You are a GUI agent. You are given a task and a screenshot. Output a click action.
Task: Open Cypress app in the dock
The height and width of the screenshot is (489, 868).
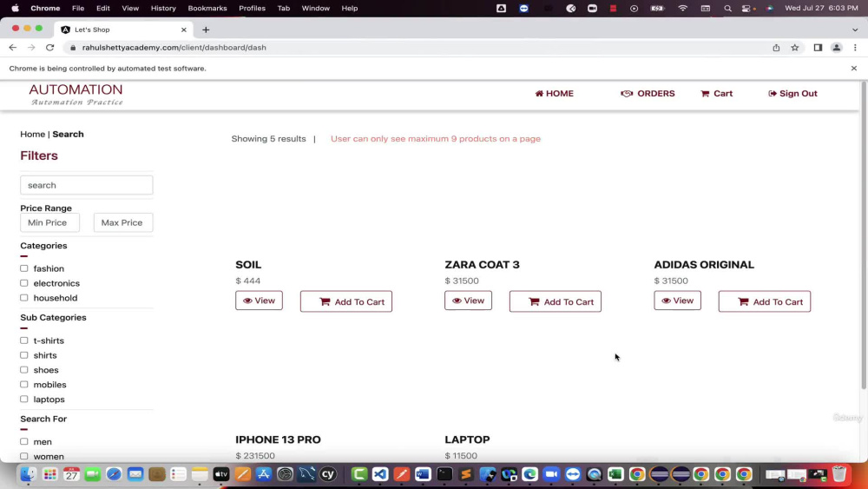click(x=328, y=474)
